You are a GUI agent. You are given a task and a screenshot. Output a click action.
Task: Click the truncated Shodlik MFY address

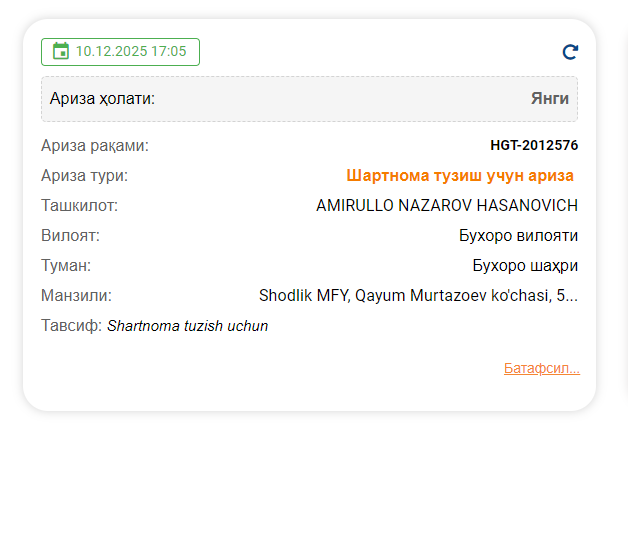418,296
